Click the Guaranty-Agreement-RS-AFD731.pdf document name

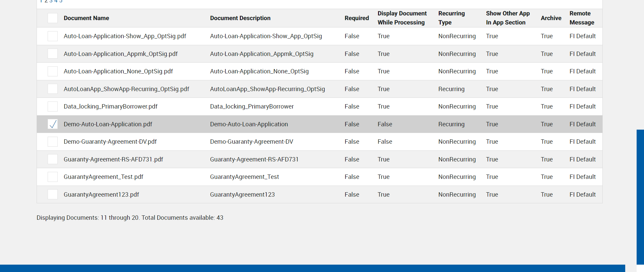tap(113, 159)
